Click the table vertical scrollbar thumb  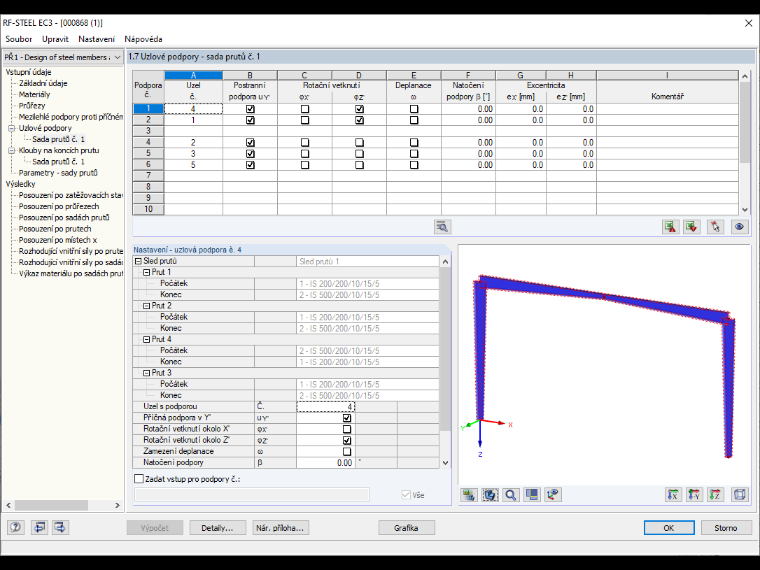click(x=745, y=122)
